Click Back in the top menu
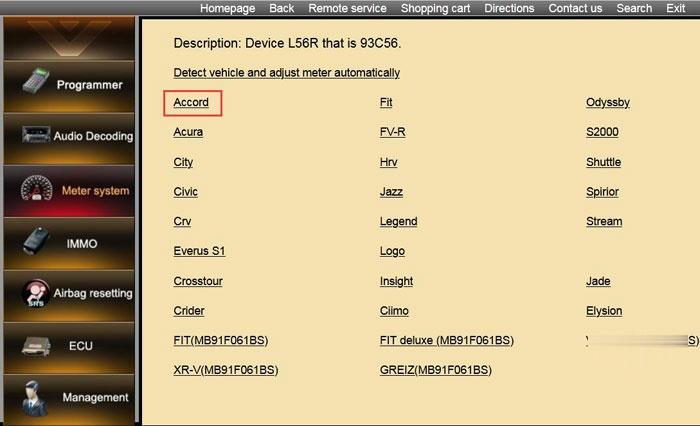Screen dimensions: 700x426 click(281, 8)
